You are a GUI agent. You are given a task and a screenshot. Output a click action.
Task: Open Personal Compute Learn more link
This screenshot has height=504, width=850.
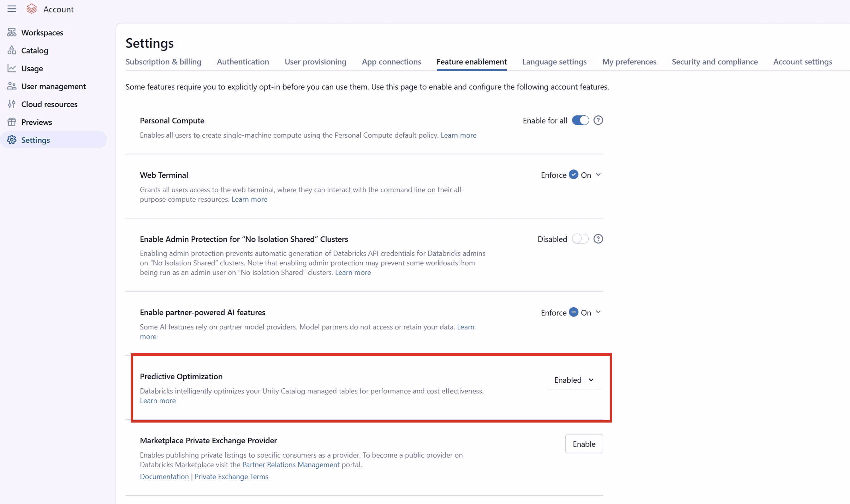click(x=458, y=135)
